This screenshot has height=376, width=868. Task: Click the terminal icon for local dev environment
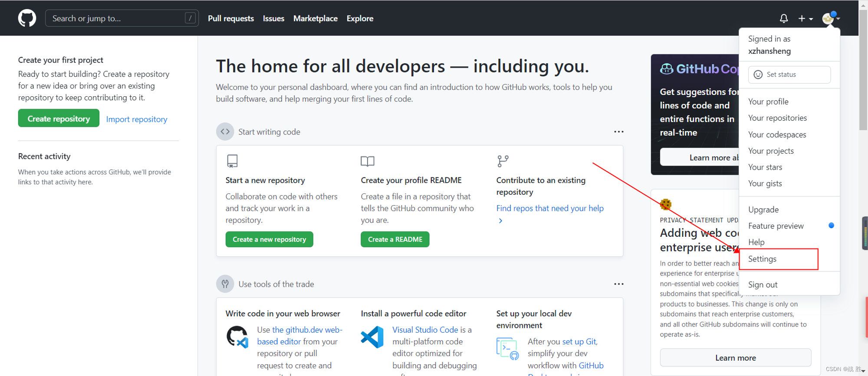507,349
